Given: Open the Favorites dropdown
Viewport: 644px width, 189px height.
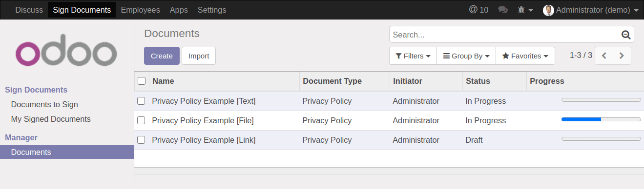Looking at the screenshot, I should click(525, 56).
